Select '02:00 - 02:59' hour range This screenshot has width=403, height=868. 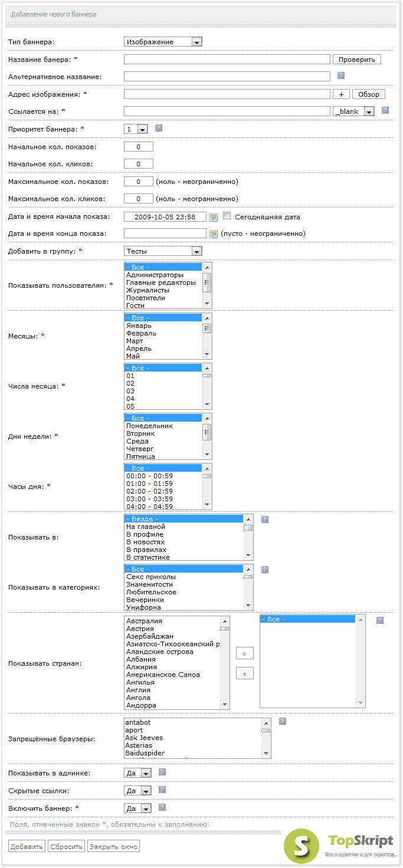click(163, 491)
